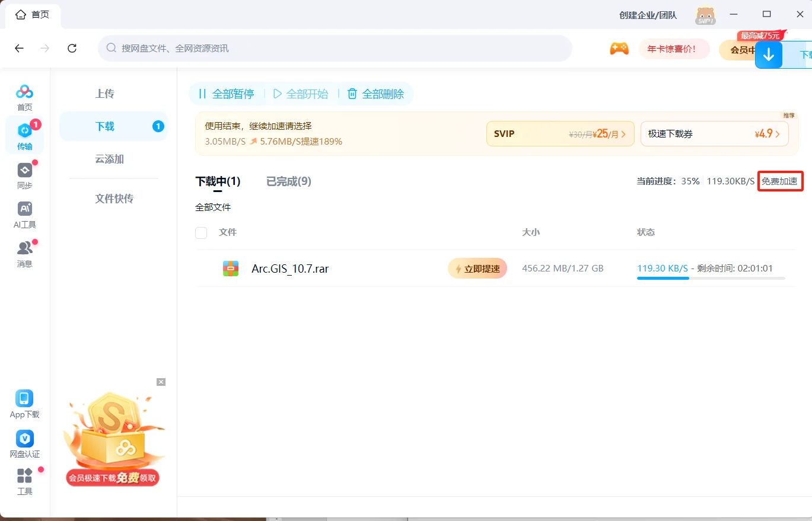
Task: Expand 创建企业/团队 in the title bar
Action: [x=648, y=15]
